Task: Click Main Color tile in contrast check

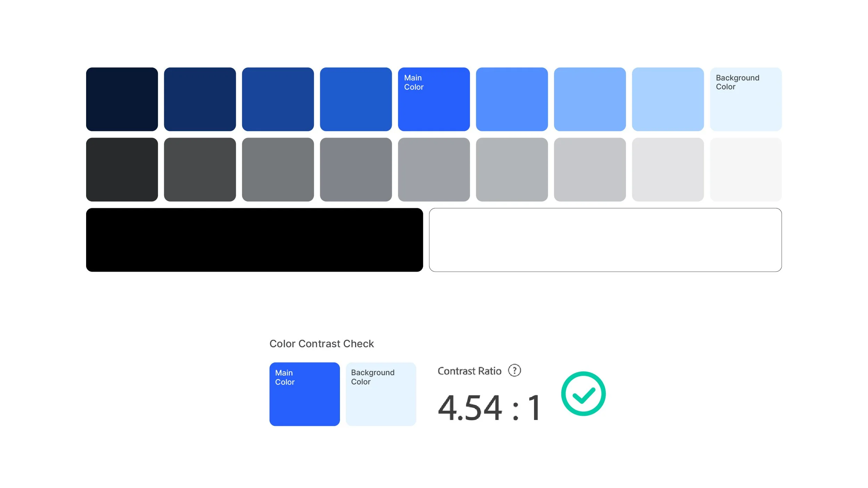Action: 304,394
